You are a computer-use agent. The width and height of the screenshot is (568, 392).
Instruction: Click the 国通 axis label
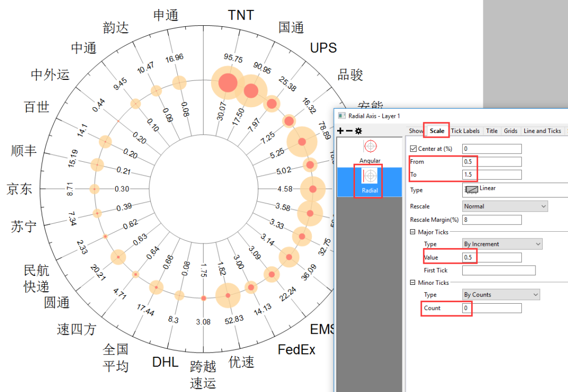[x=291, y=27]
